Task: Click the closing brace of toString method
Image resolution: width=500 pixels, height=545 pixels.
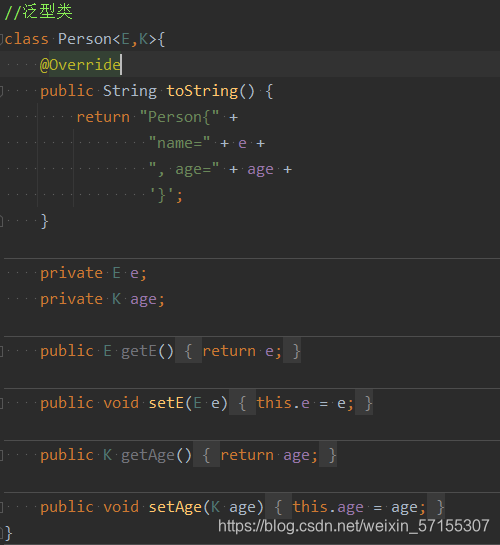Action: tap(44, 221)
